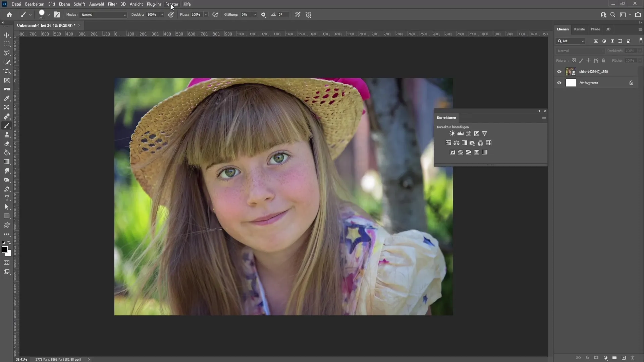Image resolution: width=644 pixels, height=362 pixels.
Task: Toggle Korrekturen panel visibility
Action: [538, 111]
